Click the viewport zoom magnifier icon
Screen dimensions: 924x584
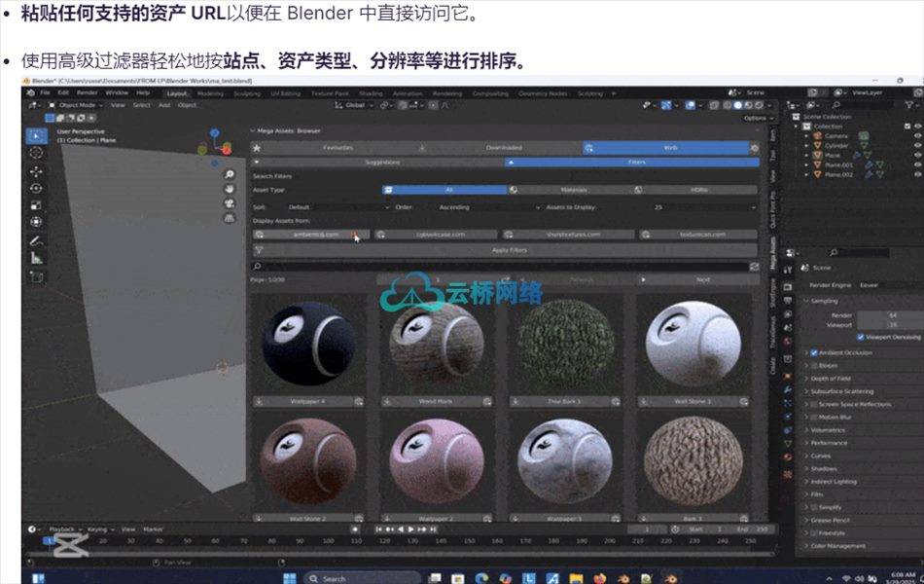coord(230,174)
